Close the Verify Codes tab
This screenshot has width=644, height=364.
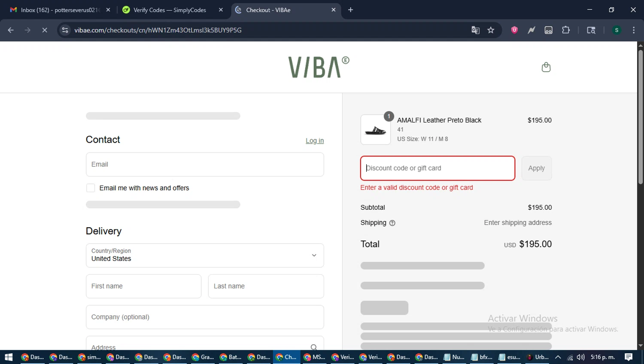[221, 10]
